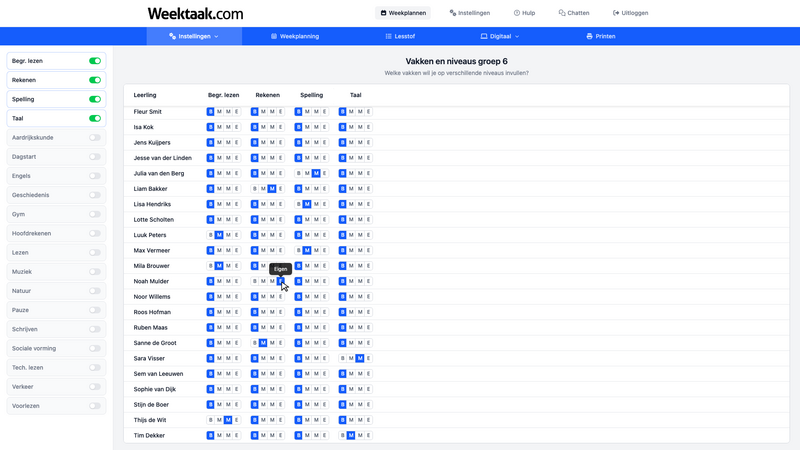This screenshot has height=450, width=800.
Task: Click Uitloggen to sign out
Action: pos(630,13)
